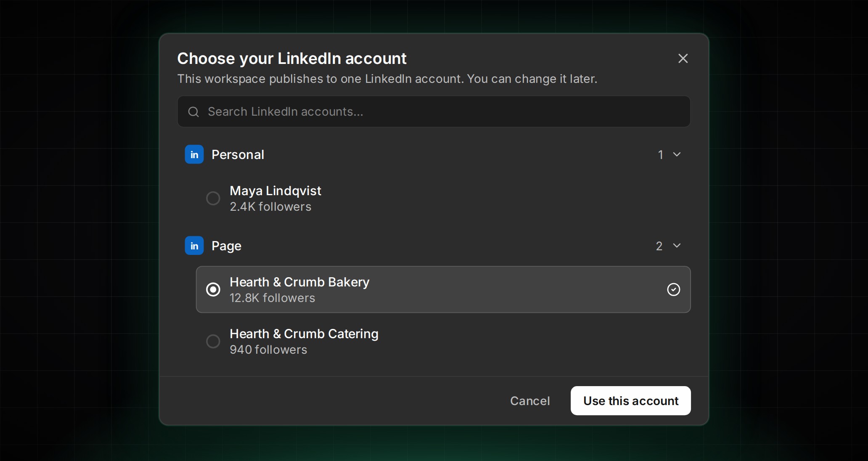This screenshot has width=868, height=461.
Task: Collapse the Personal section chevron
Action: (x=677, y=154)
